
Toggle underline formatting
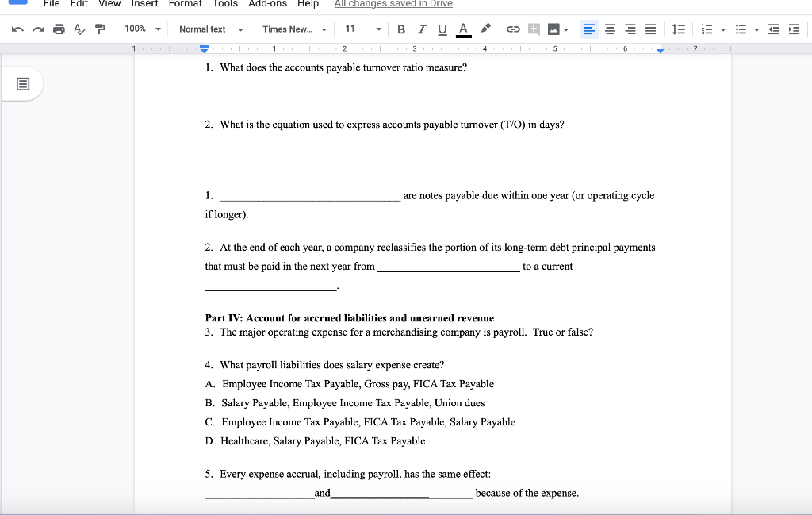442,29
